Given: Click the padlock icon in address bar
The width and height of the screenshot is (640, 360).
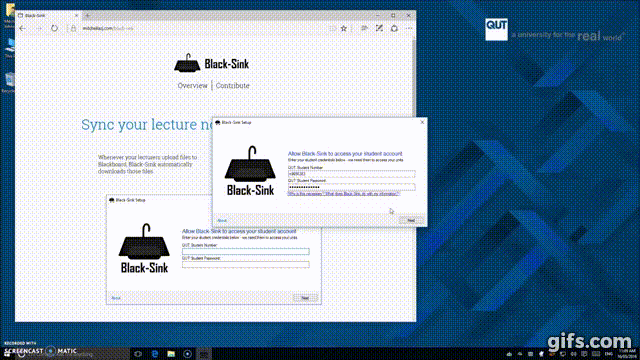Looking at the screenshot, I should [73, 29].
